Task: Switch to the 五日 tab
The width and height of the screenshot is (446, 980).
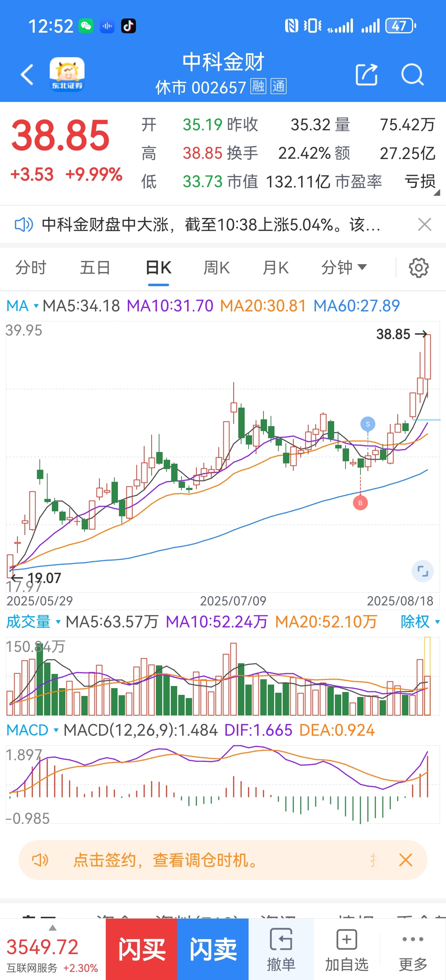Action: (x=95, y=267)
